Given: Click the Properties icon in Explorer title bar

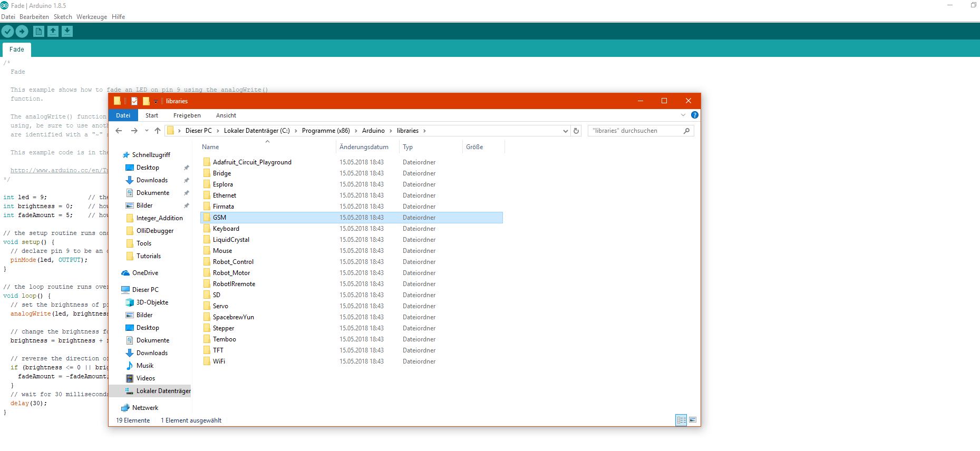Looking at the screenshot, I should point(134,101).
